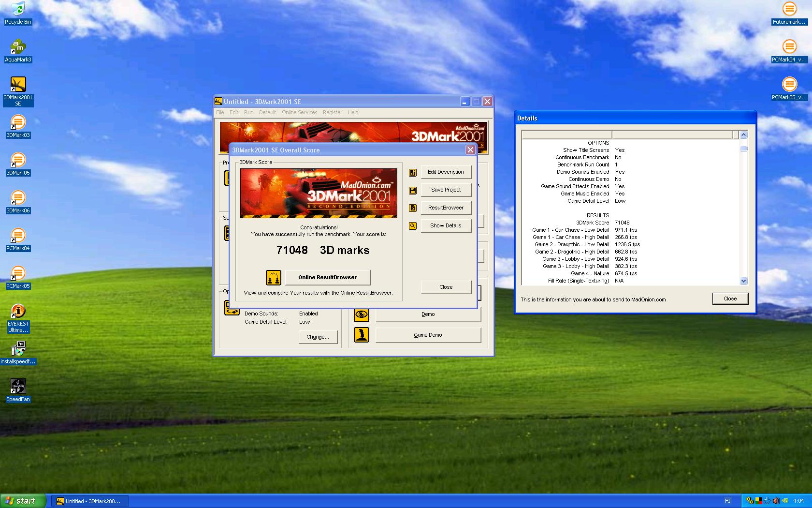Launch AquaMark3 desktop shortcut
This screenshot has width=812, height=508.
point(18,51)
